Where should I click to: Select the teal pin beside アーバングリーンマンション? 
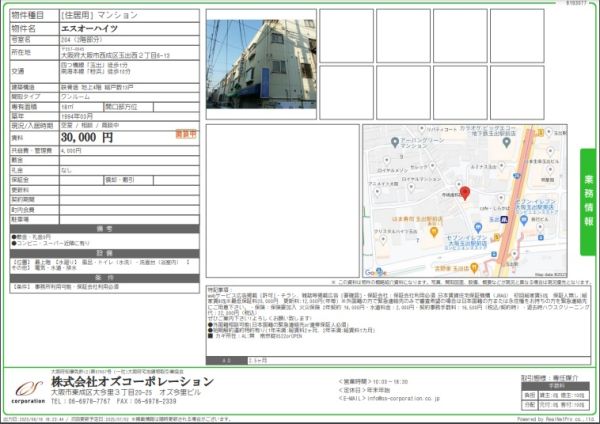click(395, 142)
